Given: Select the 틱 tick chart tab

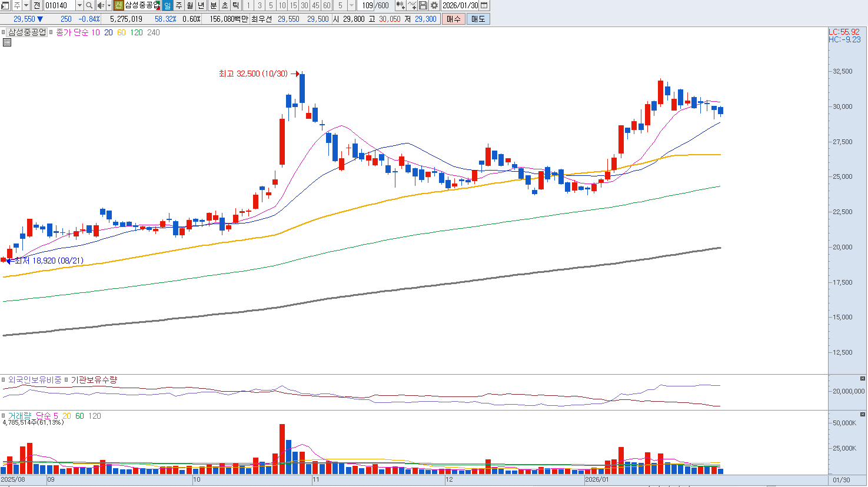Looking at the screenshot, I should point(235,5).
